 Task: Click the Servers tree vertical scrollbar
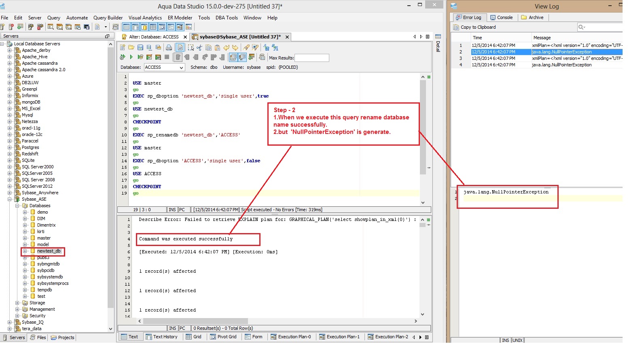tap(110, 178)
